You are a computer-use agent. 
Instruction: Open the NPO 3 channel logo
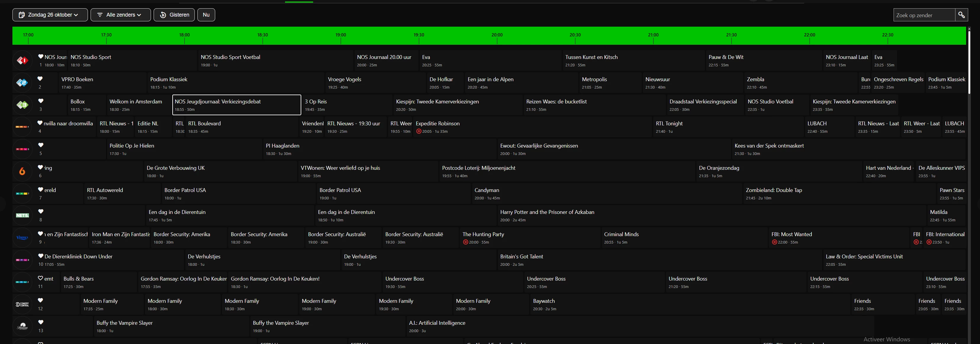(x=22, y=105)
